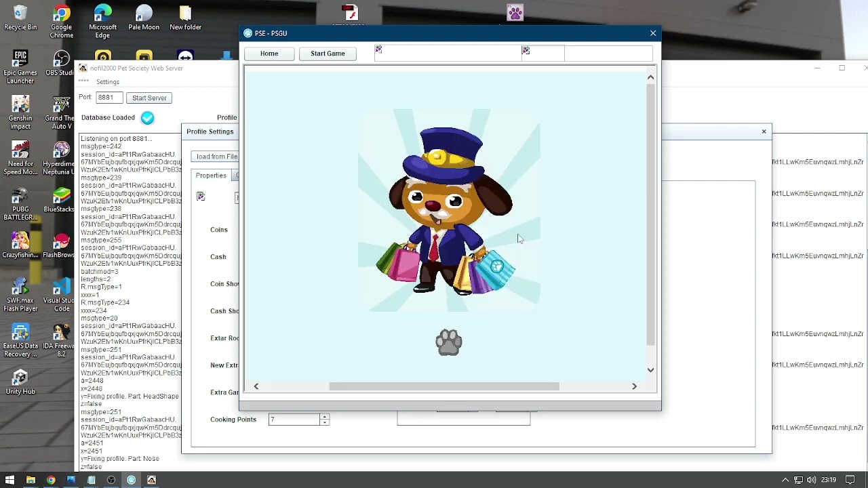Screen dimensions: 868x488
Task: Open the network icon in system tray
Action: pos(798,480)
